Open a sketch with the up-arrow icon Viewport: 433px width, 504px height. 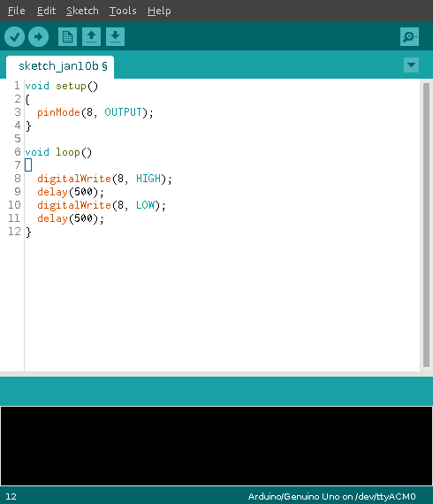tap(91, 36)
